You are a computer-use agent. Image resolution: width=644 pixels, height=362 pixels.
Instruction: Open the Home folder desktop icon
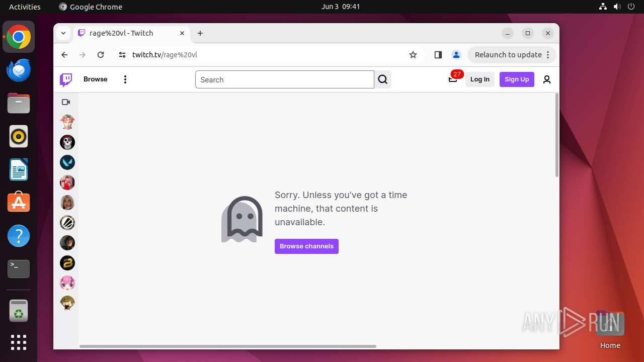pos(610,330)
